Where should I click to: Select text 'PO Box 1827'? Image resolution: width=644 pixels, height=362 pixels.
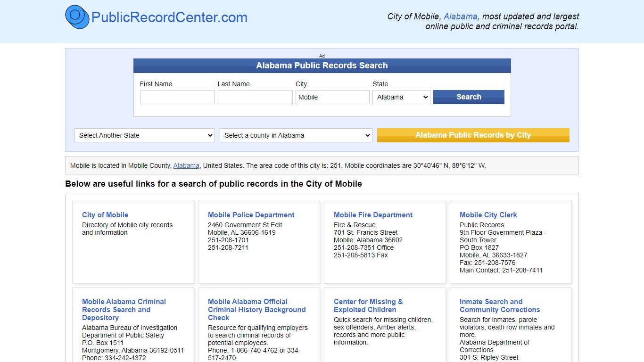[479, 247]
